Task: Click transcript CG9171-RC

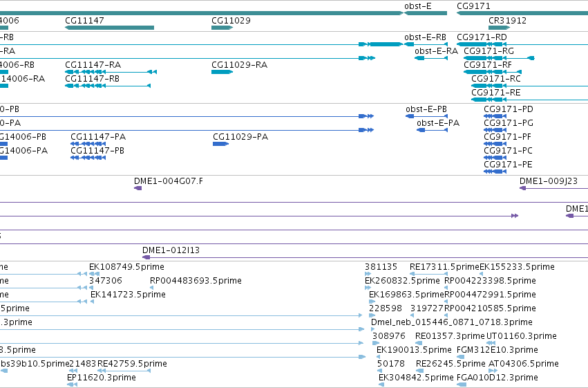Action: coord(495,79)
